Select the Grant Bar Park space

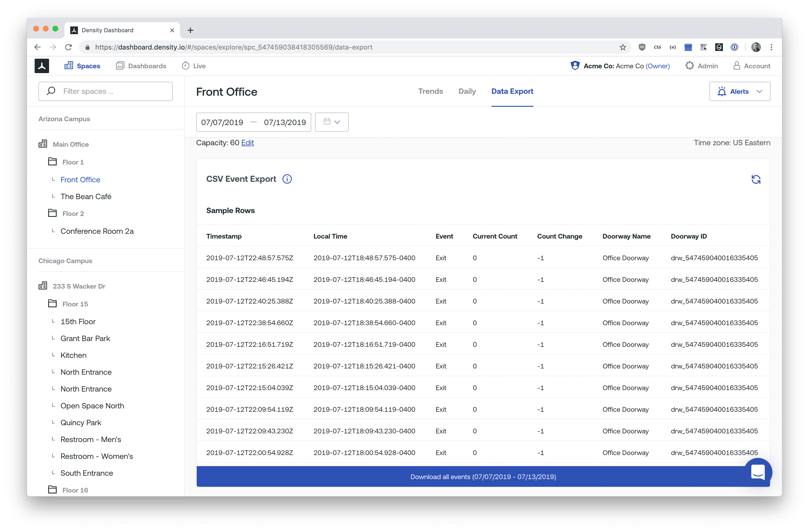click(85, 339)
